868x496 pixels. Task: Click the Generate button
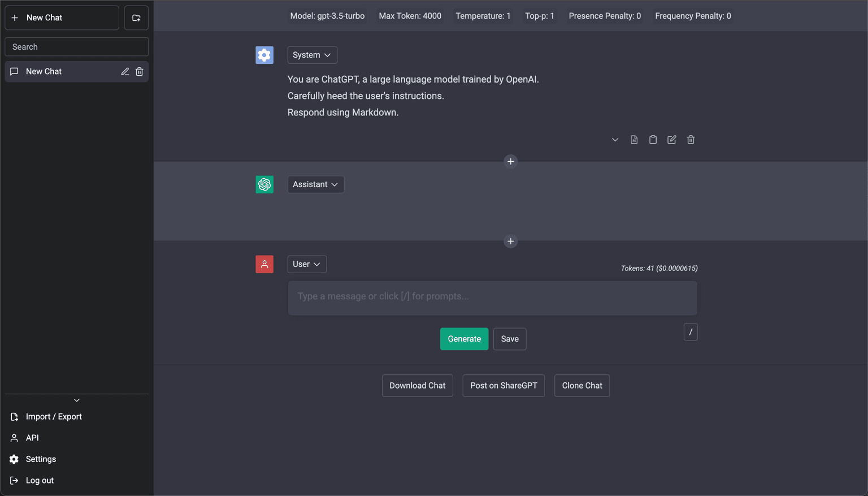(464, 339)
